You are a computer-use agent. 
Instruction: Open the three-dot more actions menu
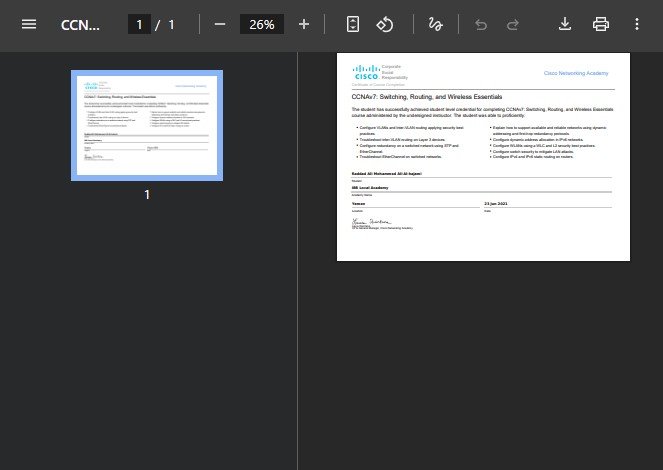tap(637, 24)
